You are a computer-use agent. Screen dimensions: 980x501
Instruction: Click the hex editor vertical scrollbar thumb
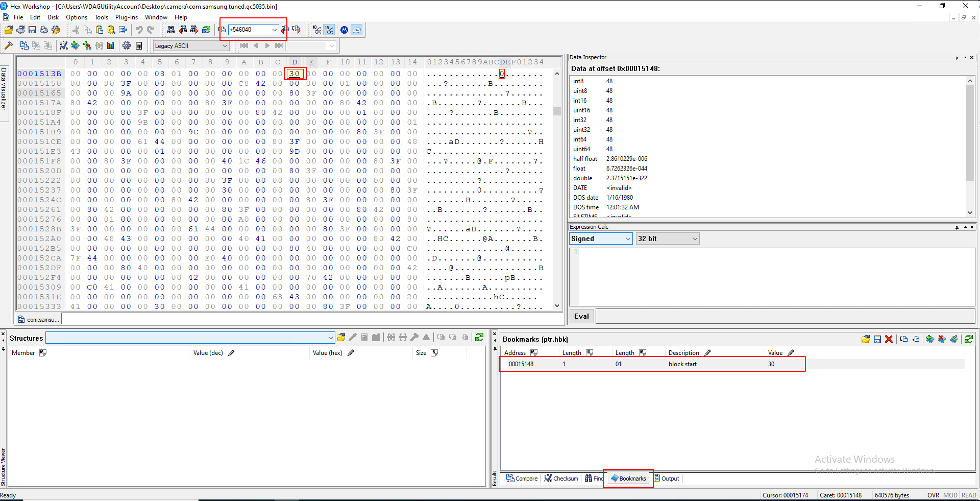coord(557,111)
